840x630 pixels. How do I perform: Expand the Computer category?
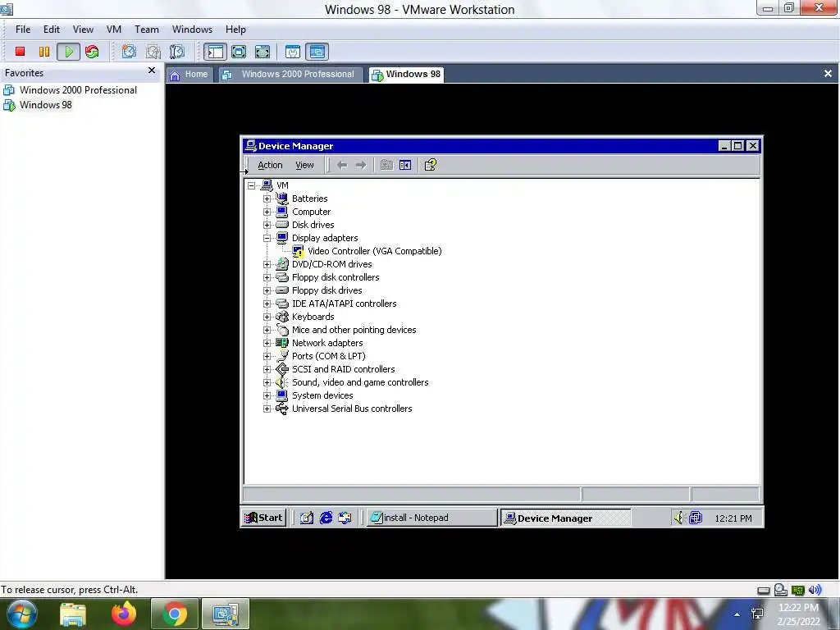267,212
